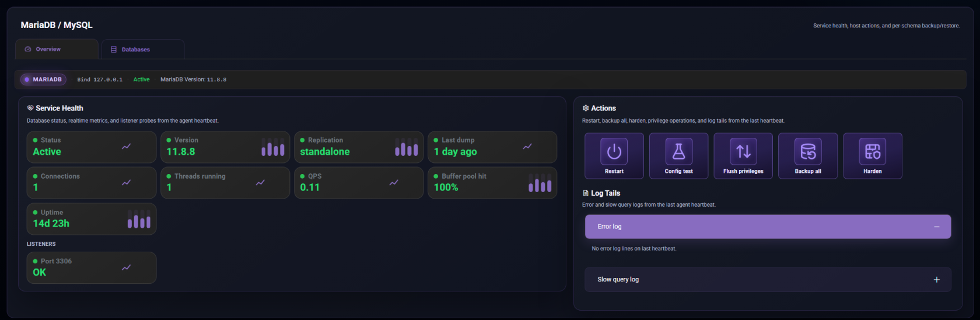Expand the Slow query log section
The width and height of the screenshot is (980, 320).
pos(768,280)
